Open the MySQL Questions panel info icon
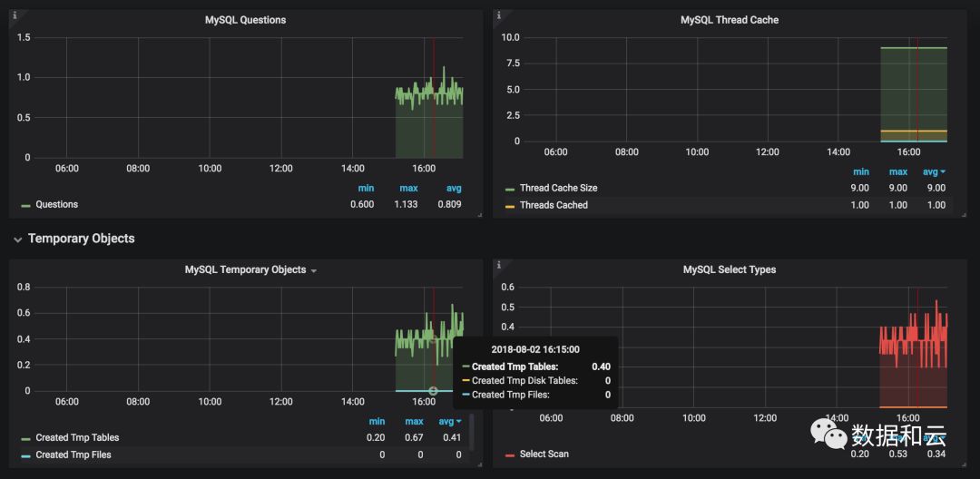The height and width of the screenshot is (479, 980). (15, 15)
